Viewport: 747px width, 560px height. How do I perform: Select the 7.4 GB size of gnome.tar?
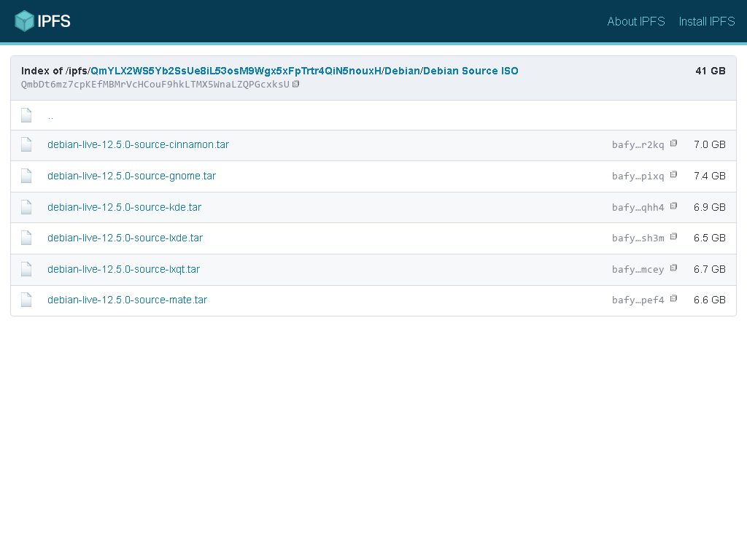click(x=709, y=176)
